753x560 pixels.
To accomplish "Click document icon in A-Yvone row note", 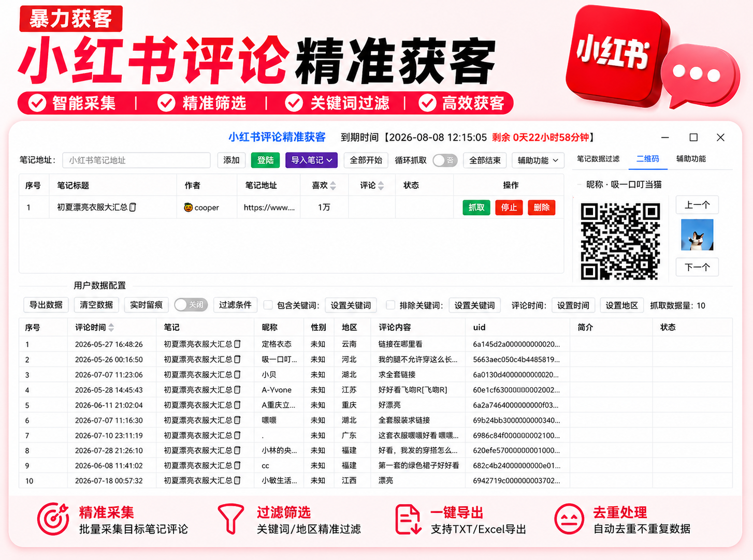I will [x=237, y=390].
